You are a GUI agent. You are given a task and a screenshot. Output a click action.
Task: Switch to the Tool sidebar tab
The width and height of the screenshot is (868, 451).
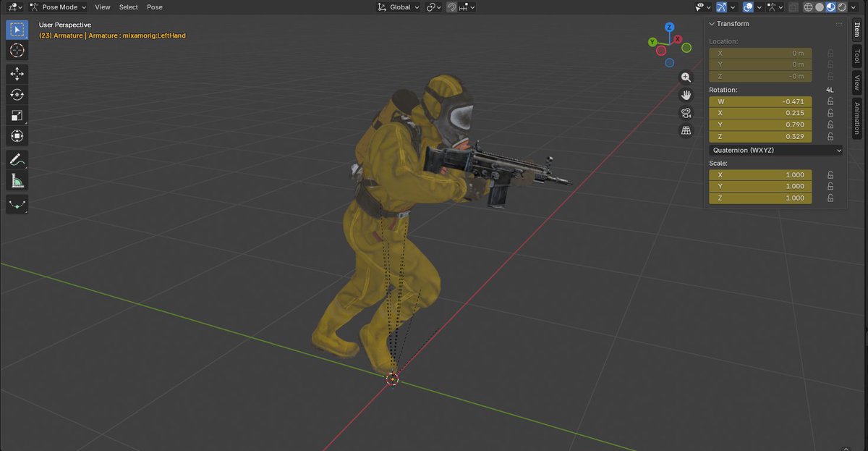point(857,56)
